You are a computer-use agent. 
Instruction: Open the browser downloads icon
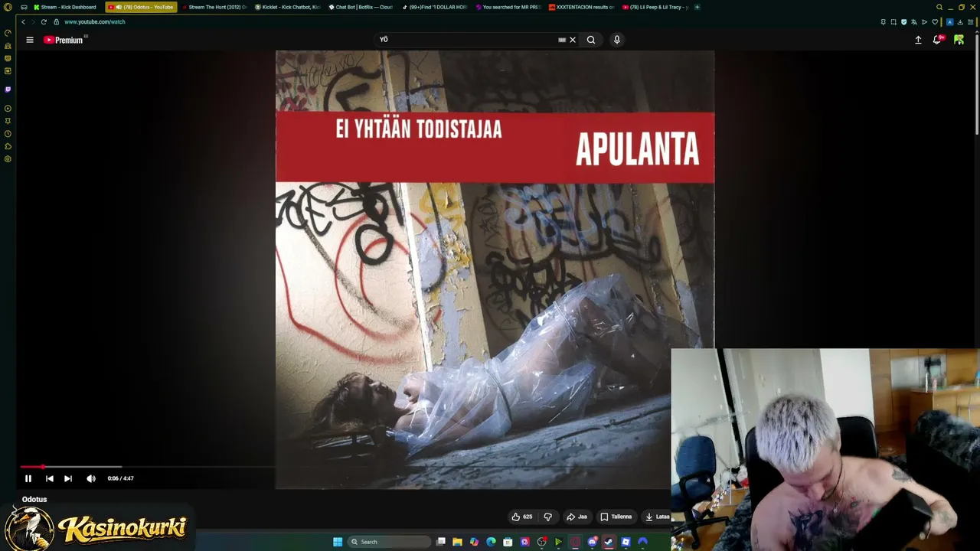click(960, 22)
